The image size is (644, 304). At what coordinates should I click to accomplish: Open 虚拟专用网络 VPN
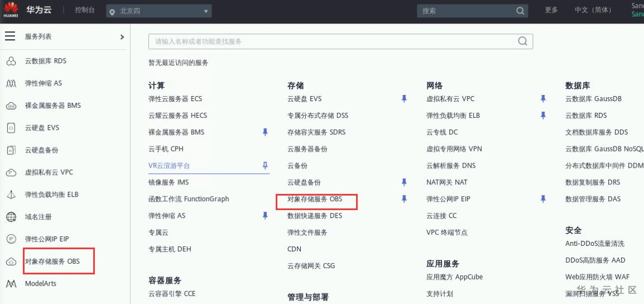tap(454, 149)
